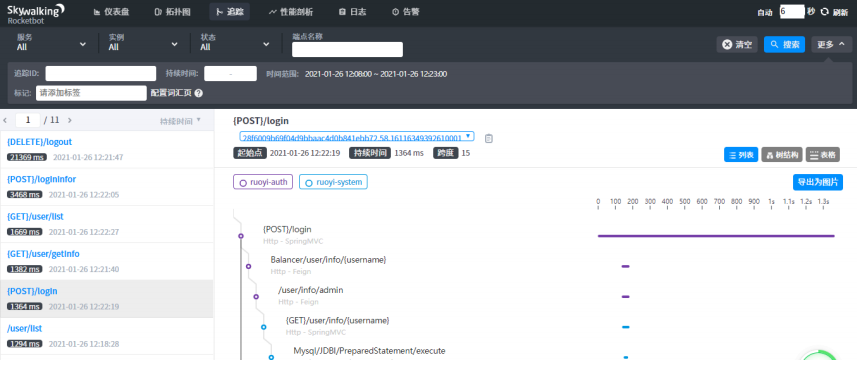This screenshot has height=368, width=857.
Task: Select the {GET}/user/list trace
Action: [107, 224]
